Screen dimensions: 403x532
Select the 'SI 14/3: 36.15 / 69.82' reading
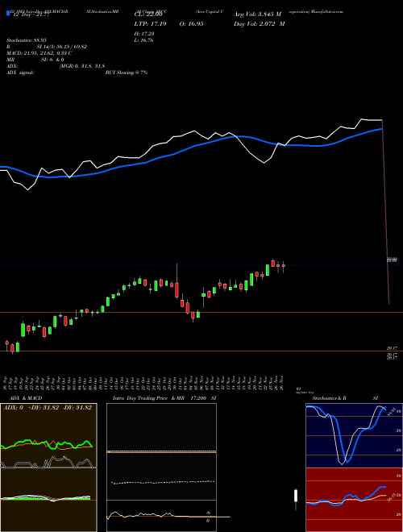62,47
